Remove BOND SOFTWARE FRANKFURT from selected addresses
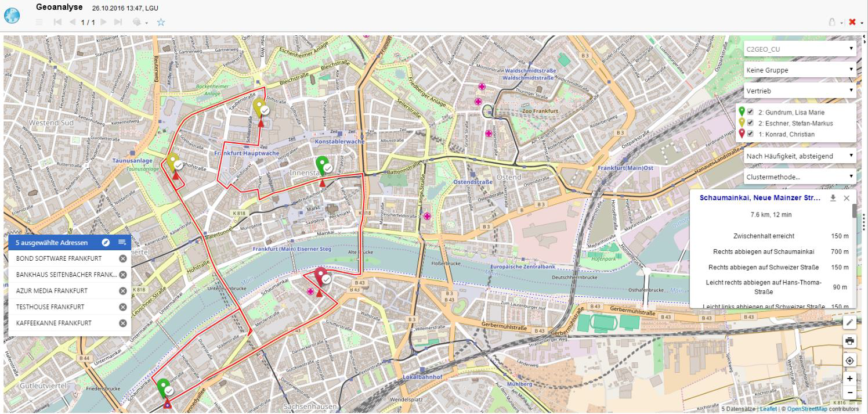868x414 pixels. tap(123, 258)
